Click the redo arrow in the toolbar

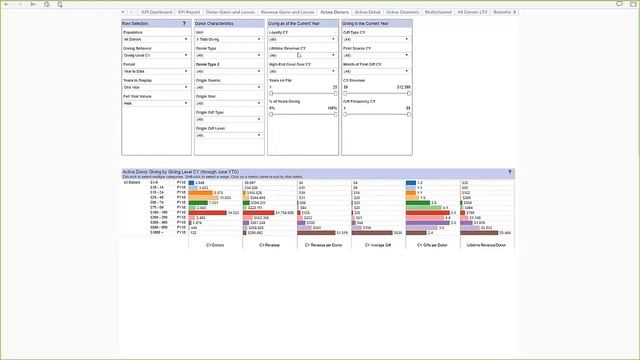pos(20,4)
